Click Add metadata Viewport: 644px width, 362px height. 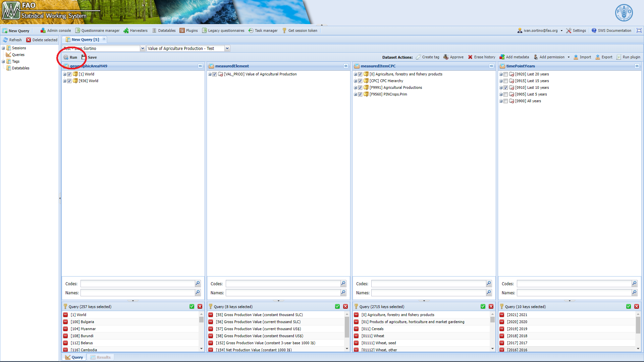click(x=514, y=57)
